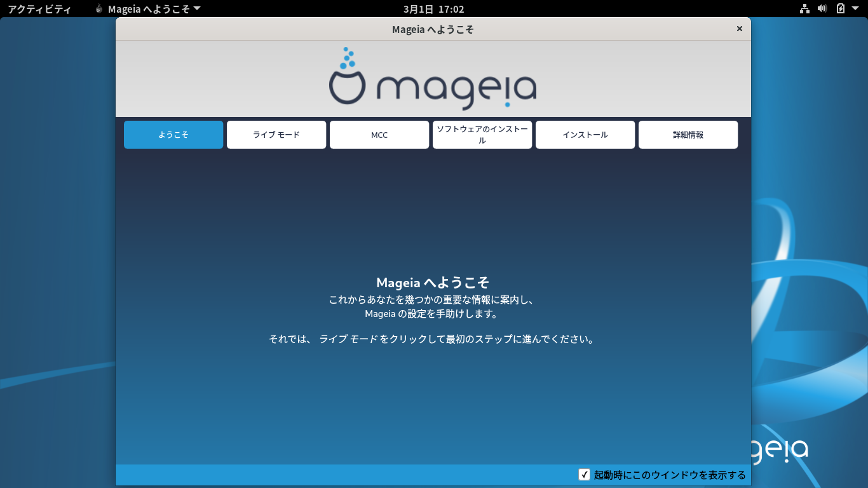This screenshot has width=868, height=488.
Task: Go to the インストール tab
Action: (x=585, y=135)
